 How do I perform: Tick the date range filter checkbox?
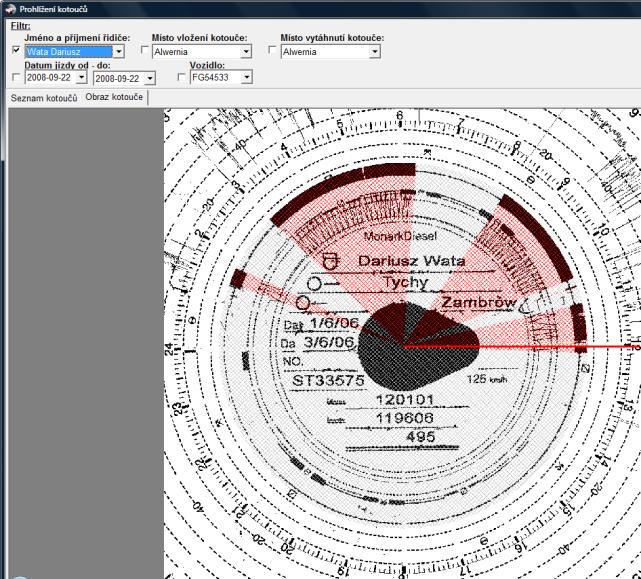[x=16, y=77]
